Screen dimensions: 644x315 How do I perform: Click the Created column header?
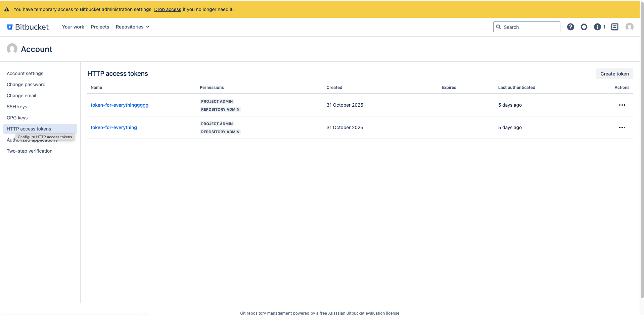(x=334, y=88)
